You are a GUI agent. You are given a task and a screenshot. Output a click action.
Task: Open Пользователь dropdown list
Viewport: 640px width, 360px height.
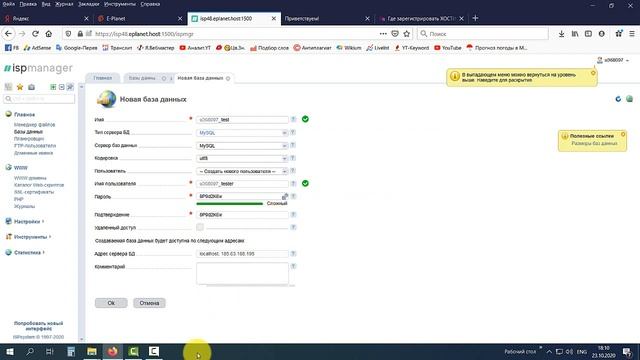coord(242,171)
